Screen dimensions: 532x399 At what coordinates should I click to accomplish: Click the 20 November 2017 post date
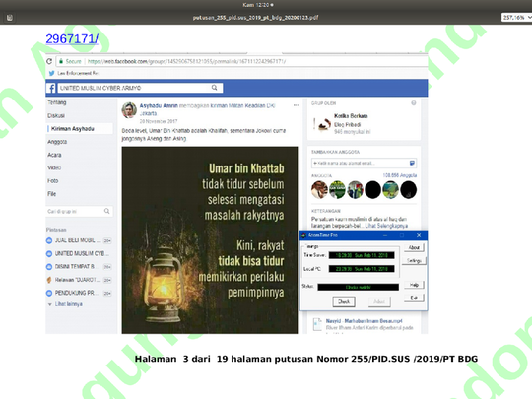(158, 121)
